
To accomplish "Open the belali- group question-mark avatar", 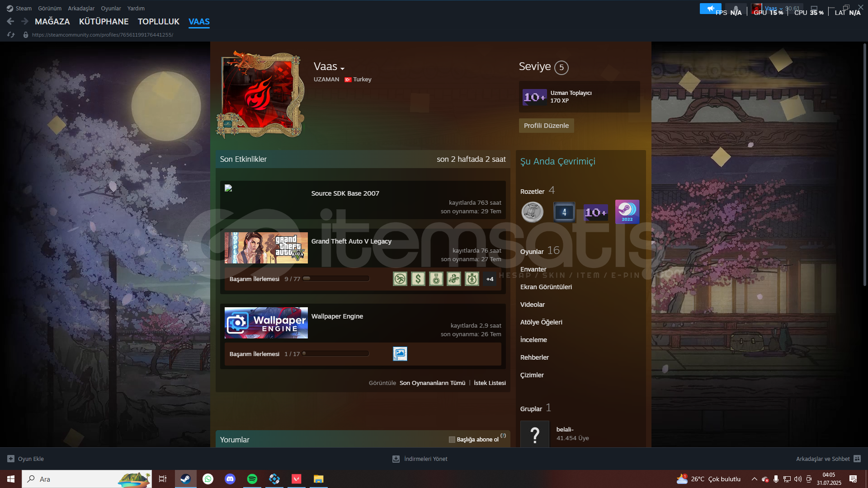I will 535,434.
